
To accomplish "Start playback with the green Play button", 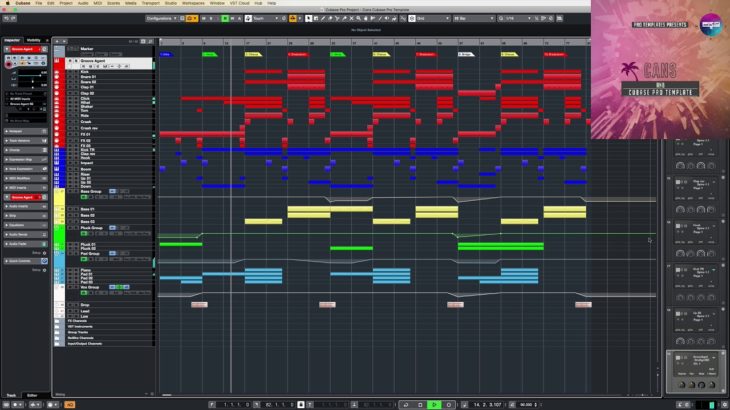I will pos(434,404).
